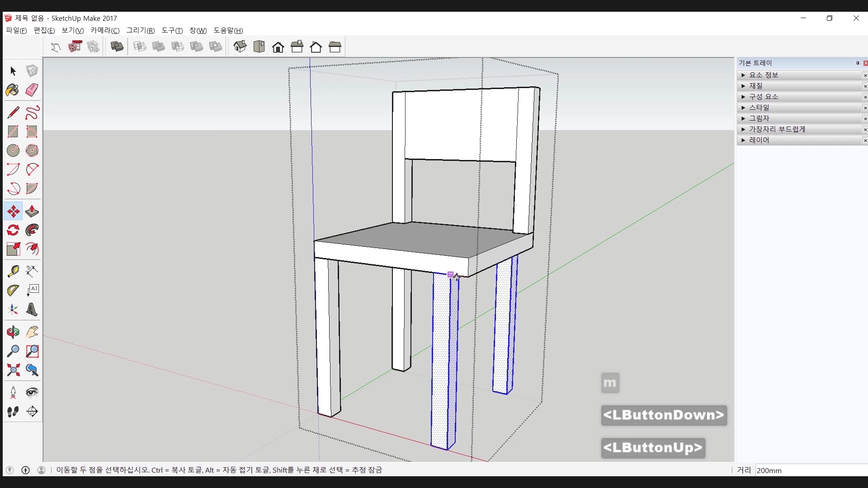The height and width of the screenshot is (488, 868).
Task: Close the 레이어 panel section
Action: [865, 141]
